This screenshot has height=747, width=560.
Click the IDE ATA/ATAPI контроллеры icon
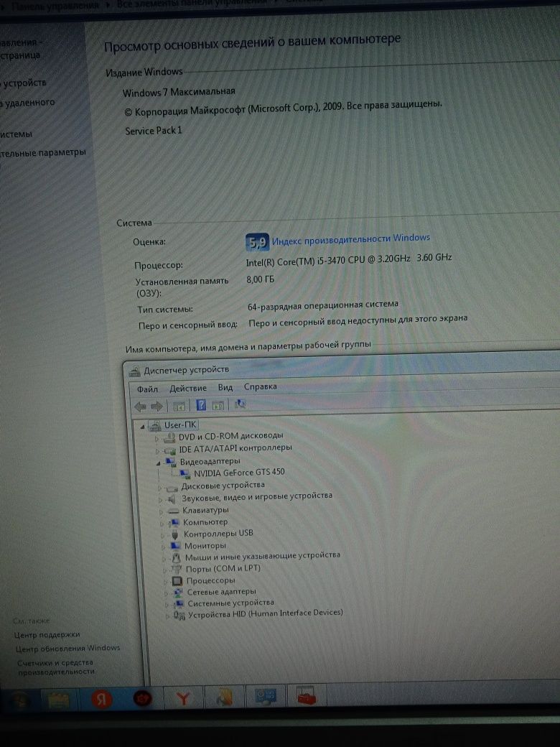[x=170, y=450]
